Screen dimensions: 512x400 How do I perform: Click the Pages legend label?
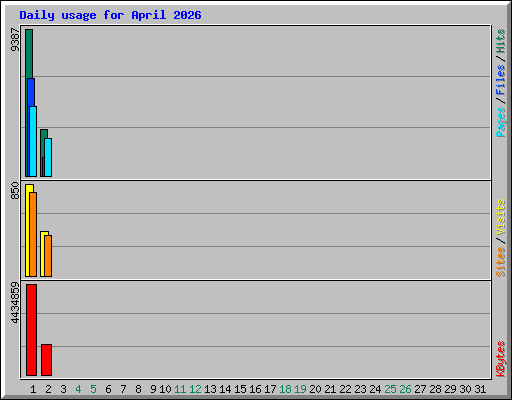click(x=500, y=122)
